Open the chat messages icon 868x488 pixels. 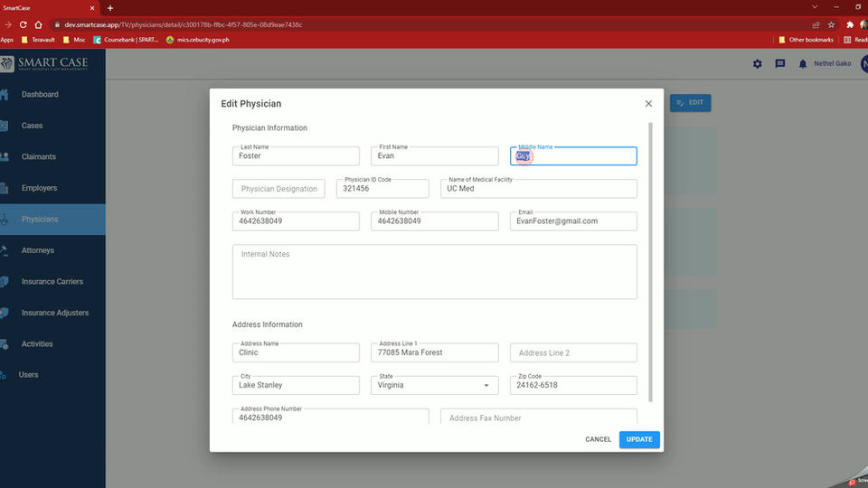point(780,63)
